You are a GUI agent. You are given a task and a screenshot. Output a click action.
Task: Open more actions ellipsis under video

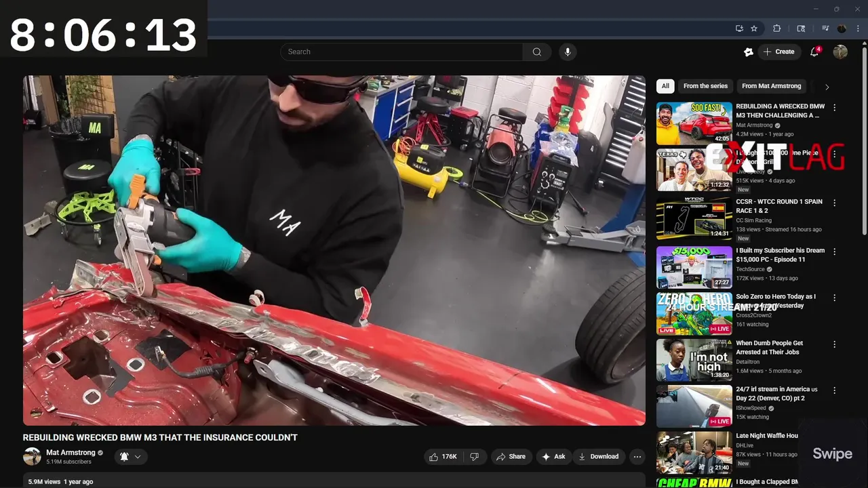coord(637,457)
